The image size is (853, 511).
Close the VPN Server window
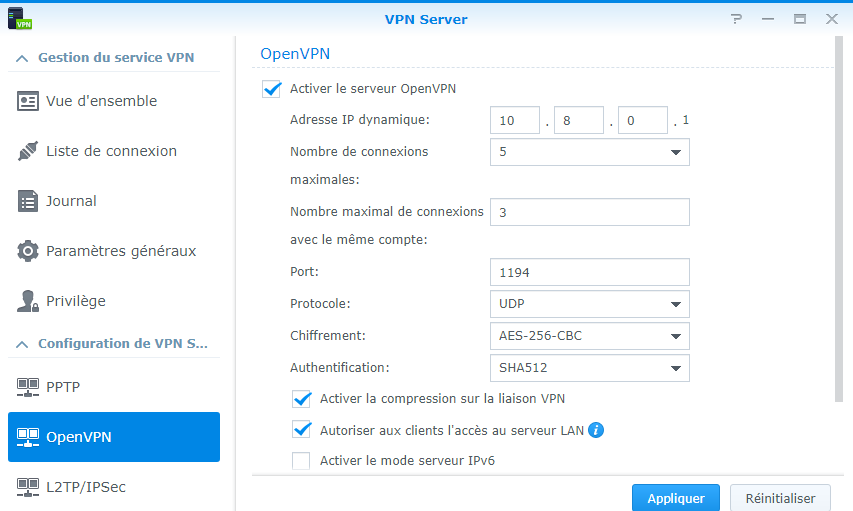[832, 19]
